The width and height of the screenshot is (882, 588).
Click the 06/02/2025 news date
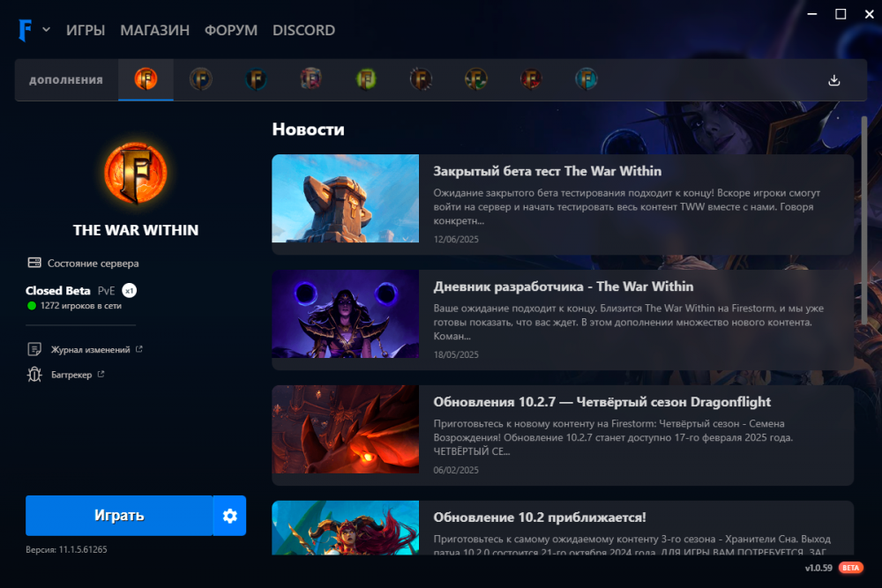(456, 469)
